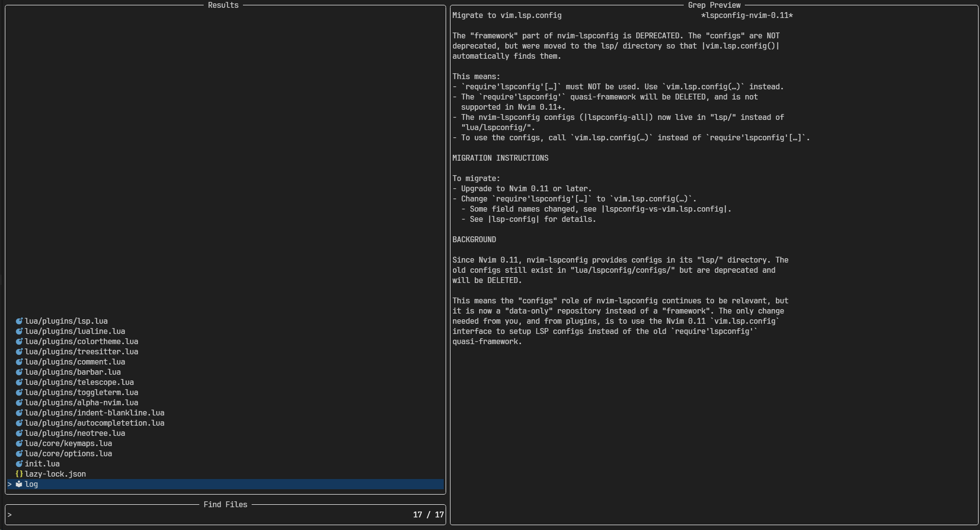The image size is (980, 530).
Task: Follow the |lsp-config| help tag link
Action: (514, 219)
